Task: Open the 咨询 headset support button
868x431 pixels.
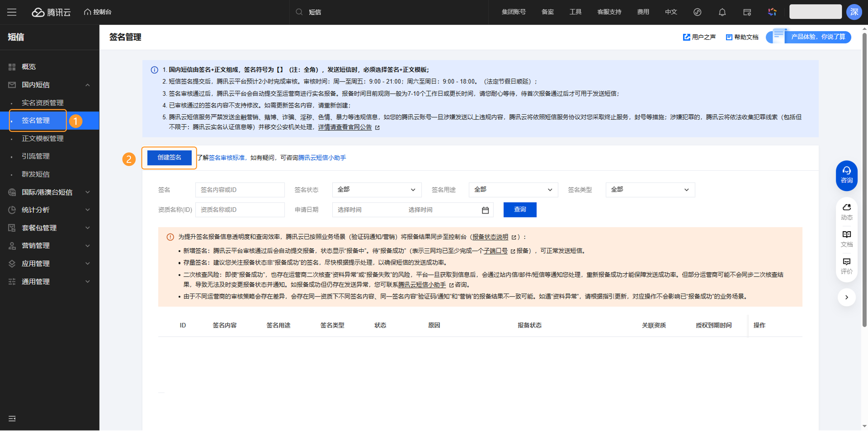Action: [x=846, y=175]
